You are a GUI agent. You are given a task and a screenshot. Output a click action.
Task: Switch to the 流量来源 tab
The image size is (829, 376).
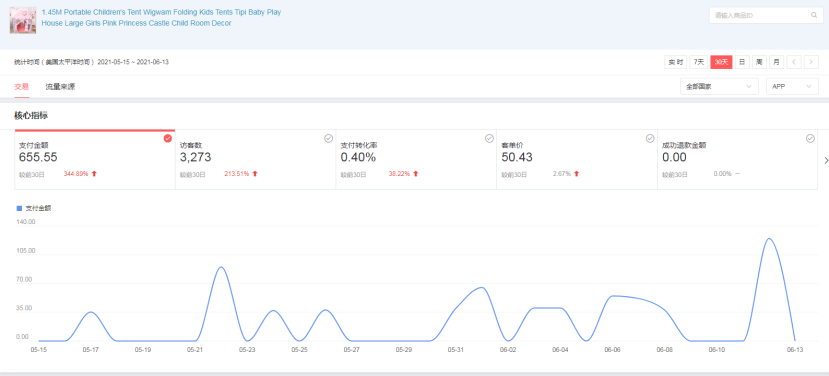click(x=60, y=87)
